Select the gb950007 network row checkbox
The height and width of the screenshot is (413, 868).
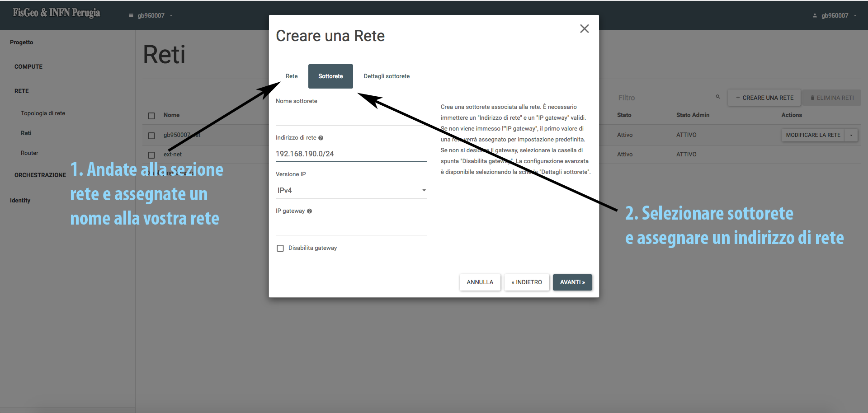pyautogui.click(x=151, y=136)
